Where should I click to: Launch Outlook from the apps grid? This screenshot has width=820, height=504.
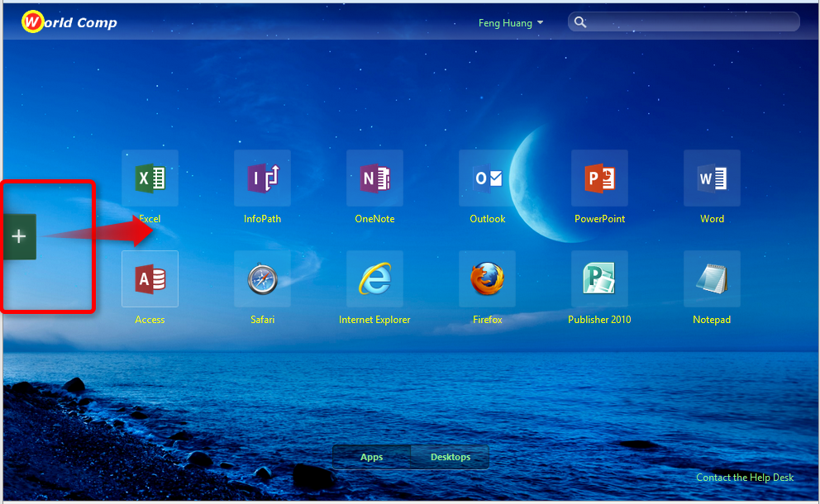[488, 178]
